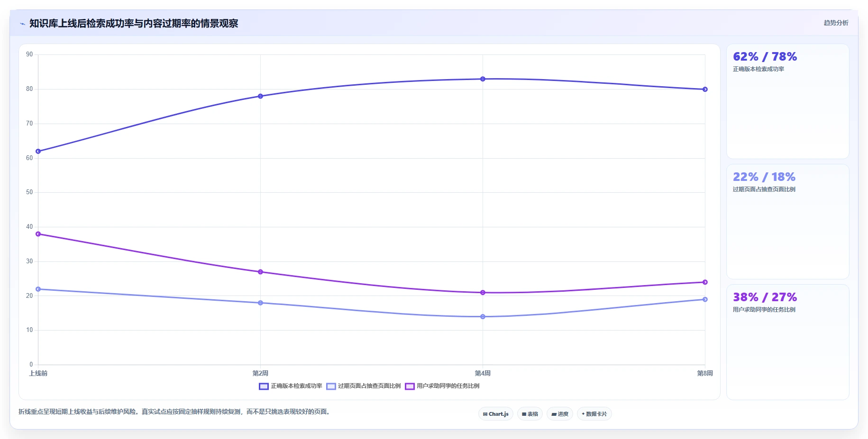868x439 pixels.
Task: Click the outdated-page point at 上线前
Action: click(38, 289)
